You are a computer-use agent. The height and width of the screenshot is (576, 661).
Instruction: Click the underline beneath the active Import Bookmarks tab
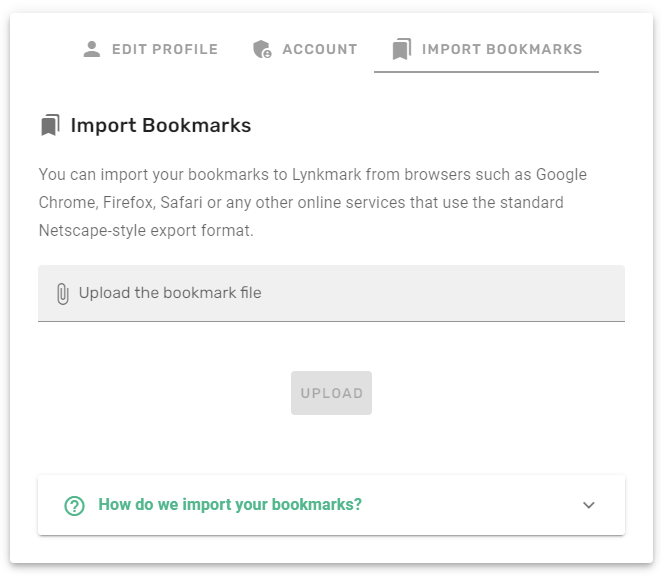pos(486,72)
